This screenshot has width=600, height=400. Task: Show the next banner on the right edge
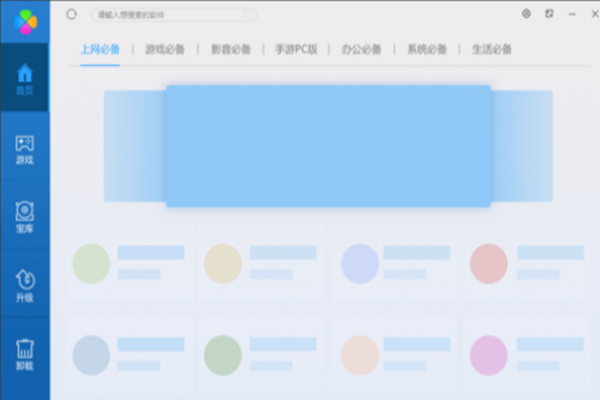522,145
